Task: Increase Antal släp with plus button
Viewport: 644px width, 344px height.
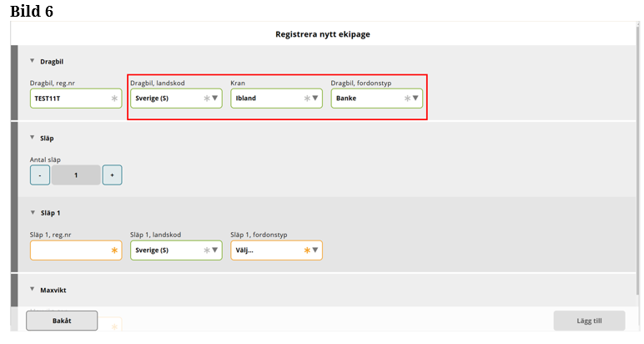Action: tap(112, 175)
